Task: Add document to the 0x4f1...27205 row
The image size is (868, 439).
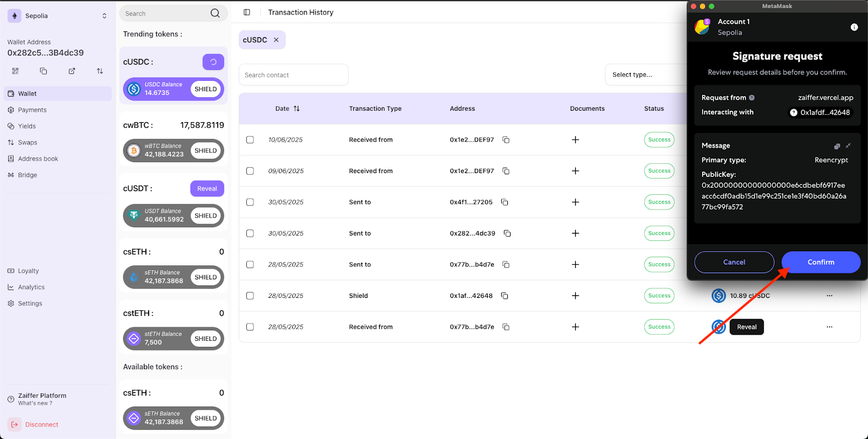Action: pos(576,202)
